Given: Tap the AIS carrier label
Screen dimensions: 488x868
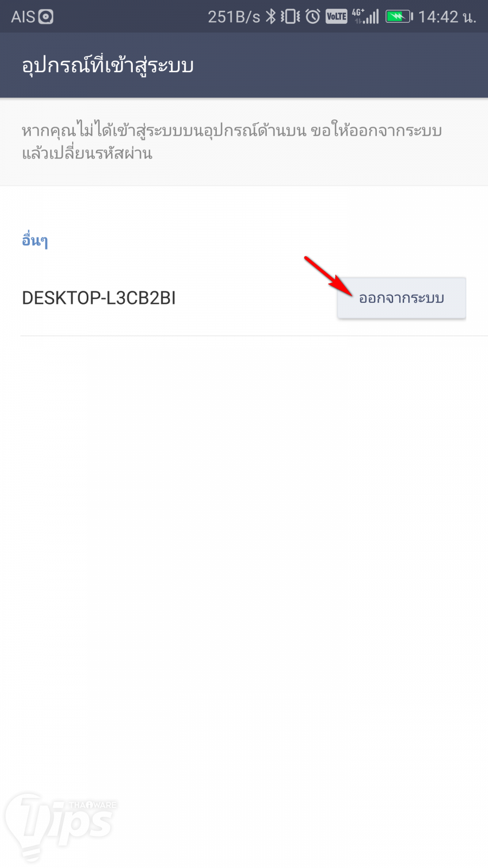Looking at the screenshot, I should pyautogui.click(x=23, y=17).
